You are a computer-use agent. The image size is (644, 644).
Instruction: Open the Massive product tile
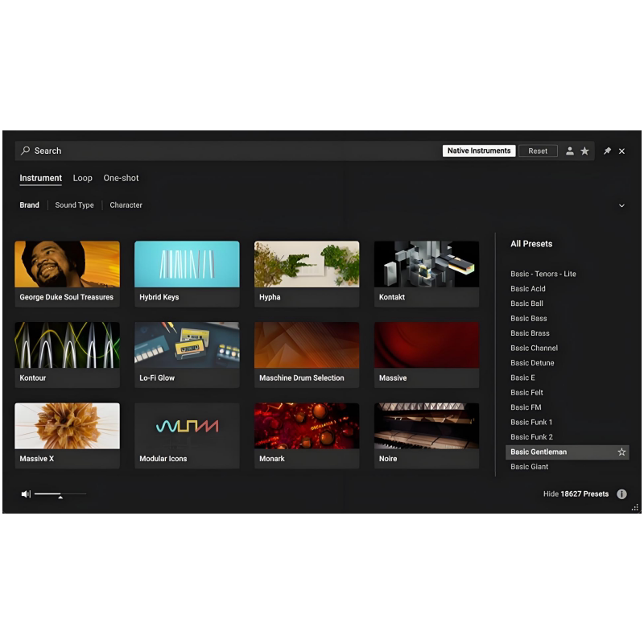[427, 354]
